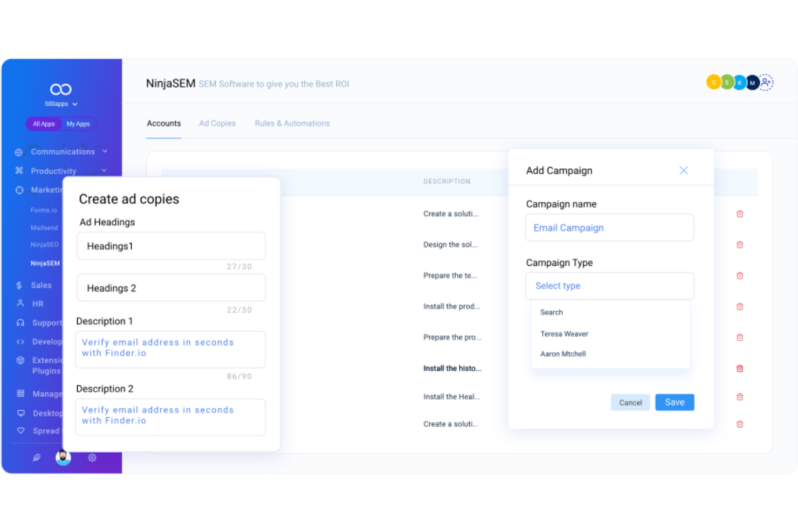Viewport: 798px width, 532px height.
Task: Click the Headings 2 input field
Action: tap(171, 288)
